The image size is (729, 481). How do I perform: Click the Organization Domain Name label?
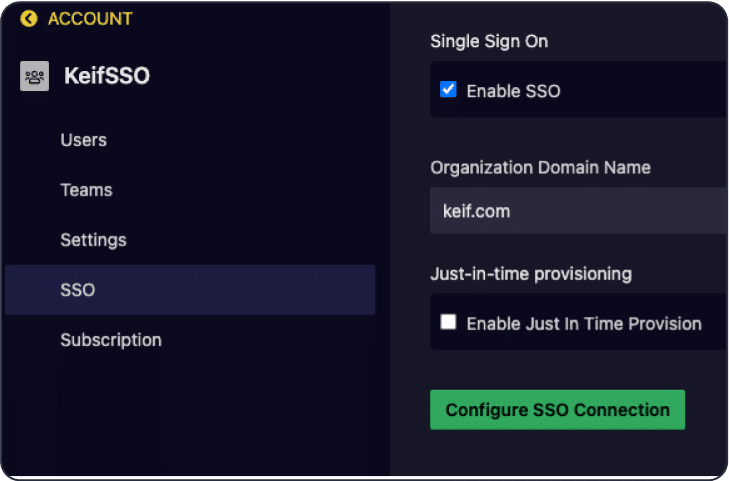[540, 167]
